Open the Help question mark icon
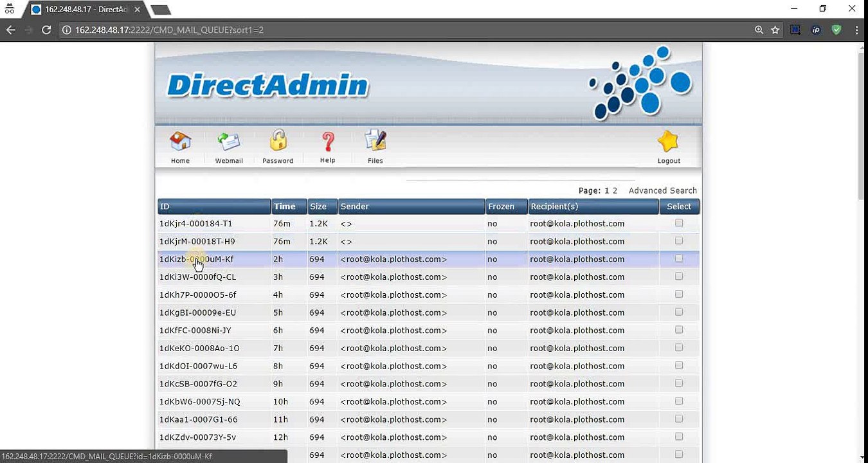 pyautogui.click(x=328, y=141)
